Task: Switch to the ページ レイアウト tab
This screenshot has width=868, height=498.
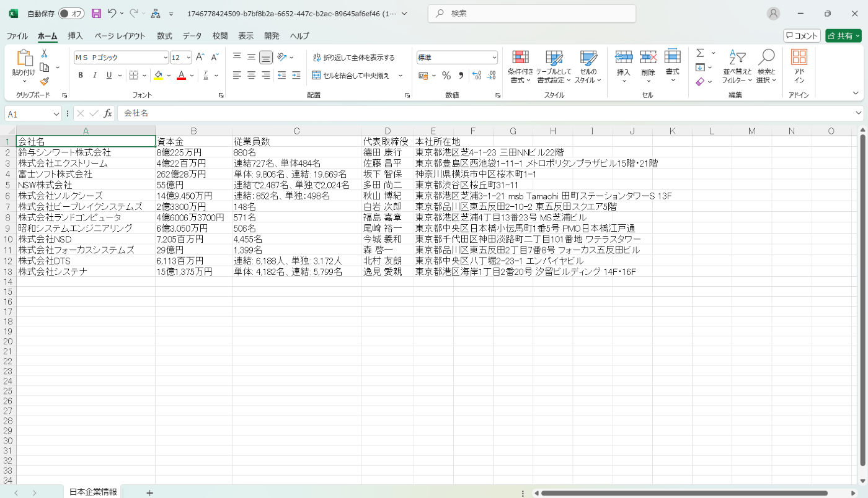Action: click(120, 36)
